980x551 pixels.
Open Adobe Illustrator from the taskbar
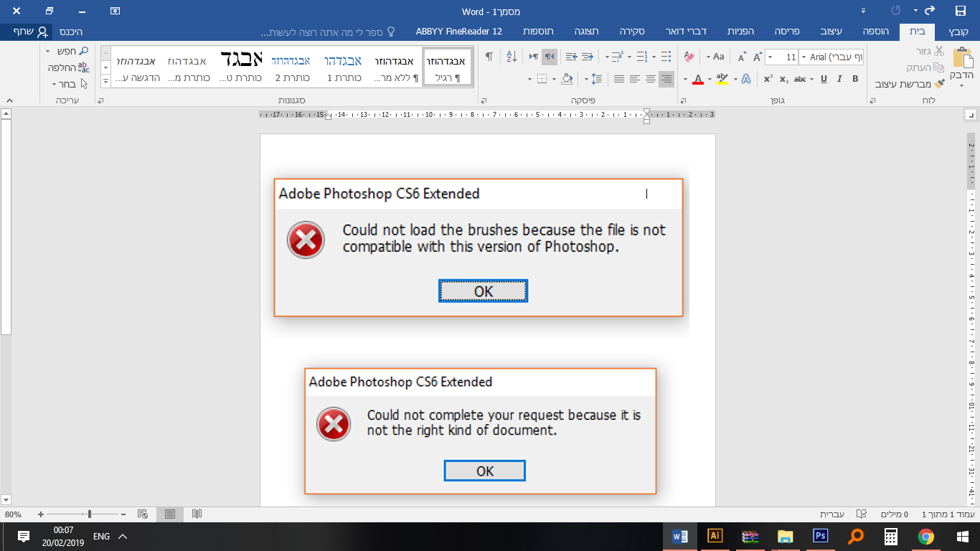(715, 536)
